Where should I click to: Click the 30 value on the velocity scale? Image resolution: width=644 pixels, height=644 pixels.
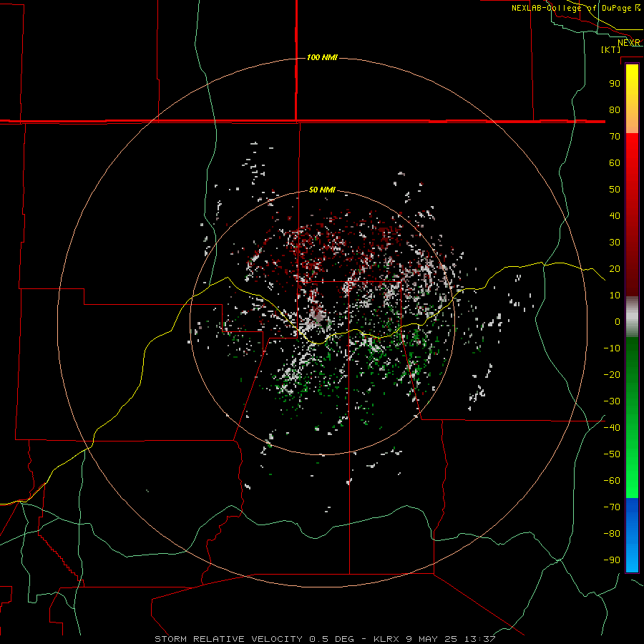(x=615, y=243)
